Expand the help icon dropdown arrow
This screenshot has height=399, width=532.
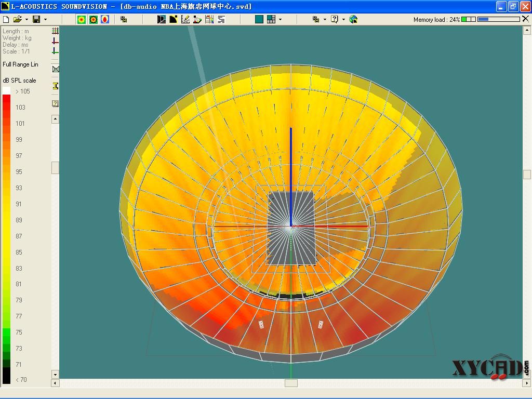344,20
